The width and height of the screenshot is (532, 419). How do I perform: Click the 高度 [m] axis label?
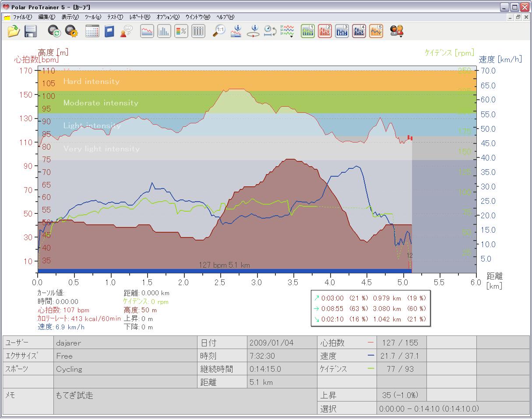click(x=53, y=52)
